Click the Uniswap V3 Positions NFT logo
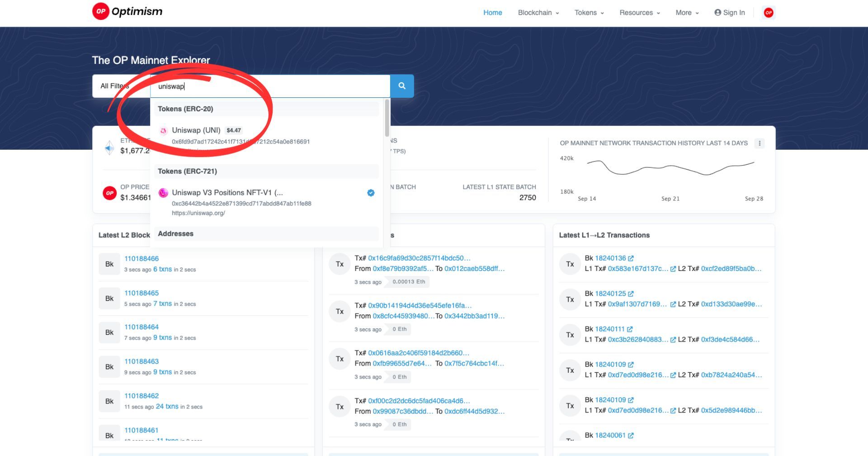Screen dimensions: 868x456 (163, 193)
